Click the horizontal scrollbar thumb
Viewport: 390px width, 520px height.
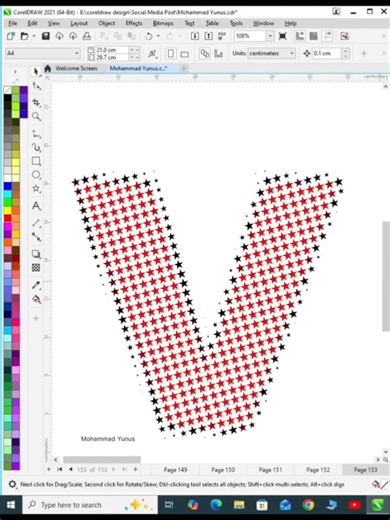(102, 460)
